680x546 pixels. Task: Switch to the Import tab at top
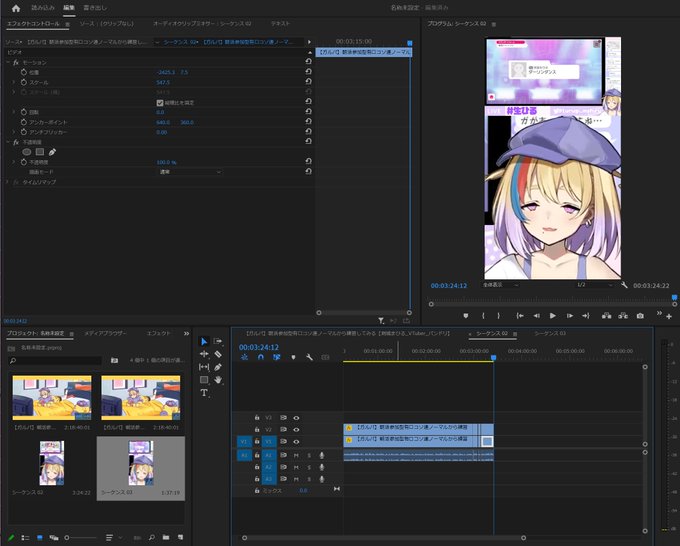point(43,8)
